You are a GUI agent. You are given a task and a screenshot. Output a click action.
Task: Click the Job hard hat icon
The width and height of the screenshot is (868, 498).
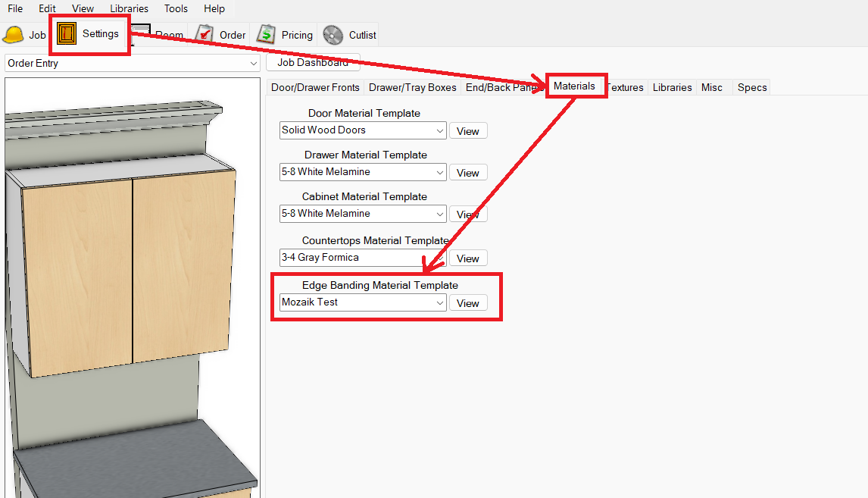14,35
